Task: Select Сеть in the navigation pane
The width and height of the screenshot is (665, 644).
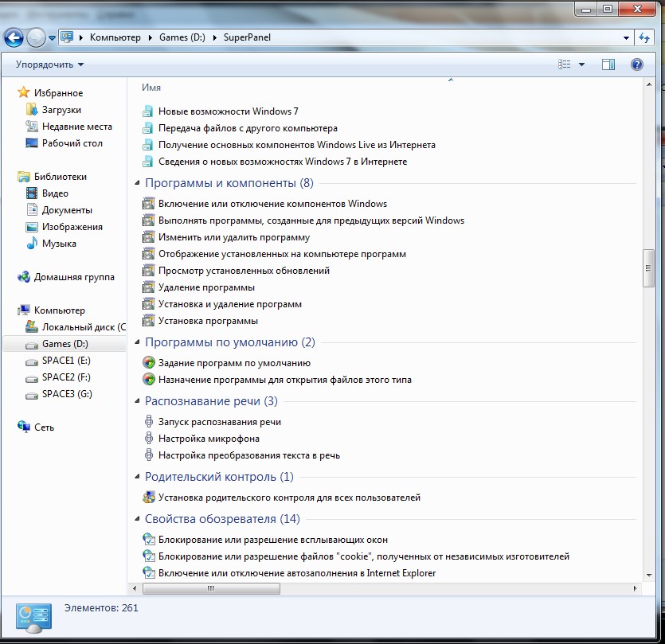Action: (x=44, y=427)
